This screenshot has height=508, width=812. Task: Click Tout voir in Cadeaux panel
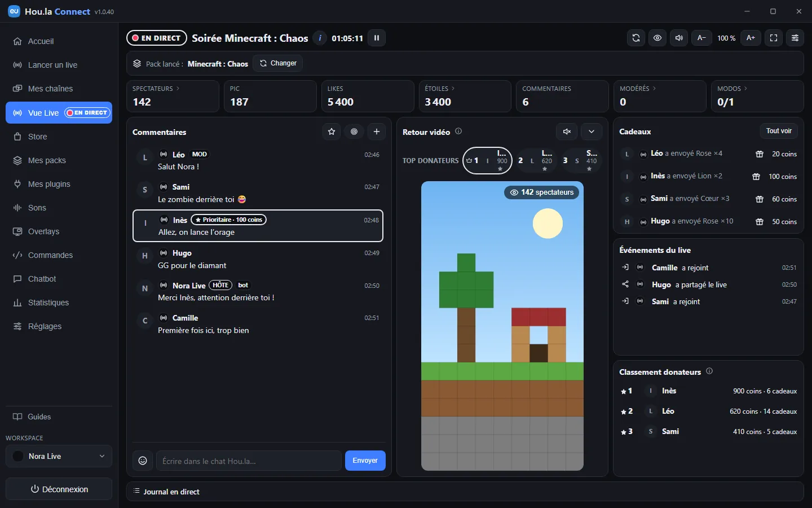tap(779, 131)
